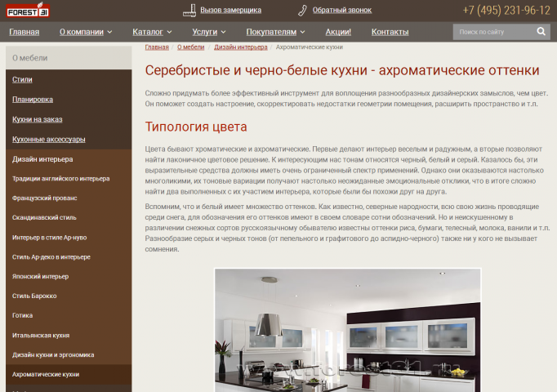Open Стили in the sidebar
The height and width of the screenshot is (392, 557).
22,79
